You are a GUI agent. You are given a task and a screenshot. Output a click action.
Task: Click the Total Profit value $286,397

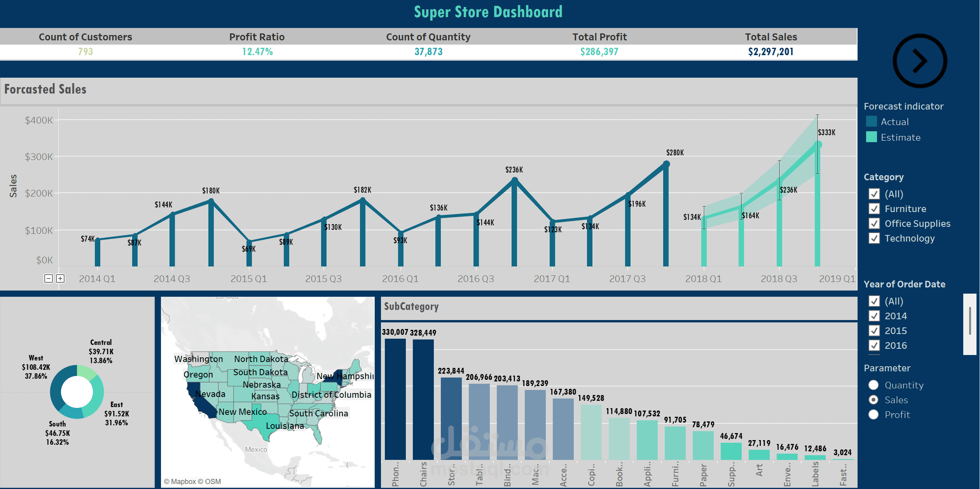[x=599, y=52]
